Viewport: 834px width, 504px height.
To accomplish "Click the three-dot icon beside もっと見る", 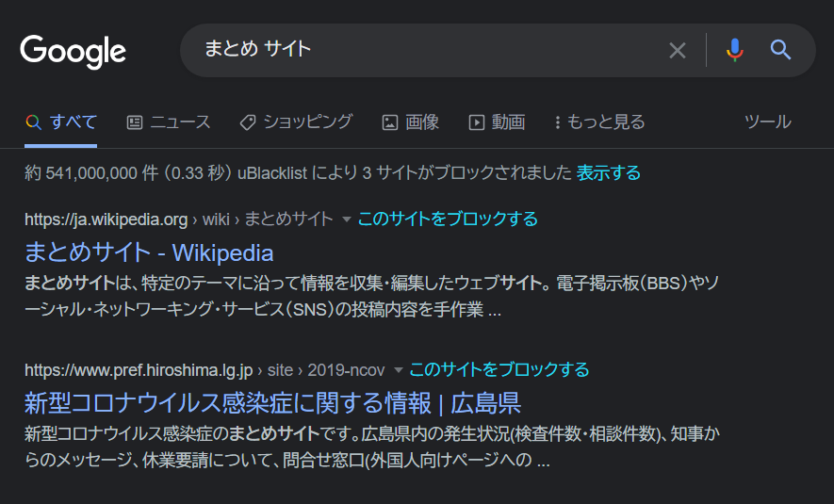I will [558, 122].
